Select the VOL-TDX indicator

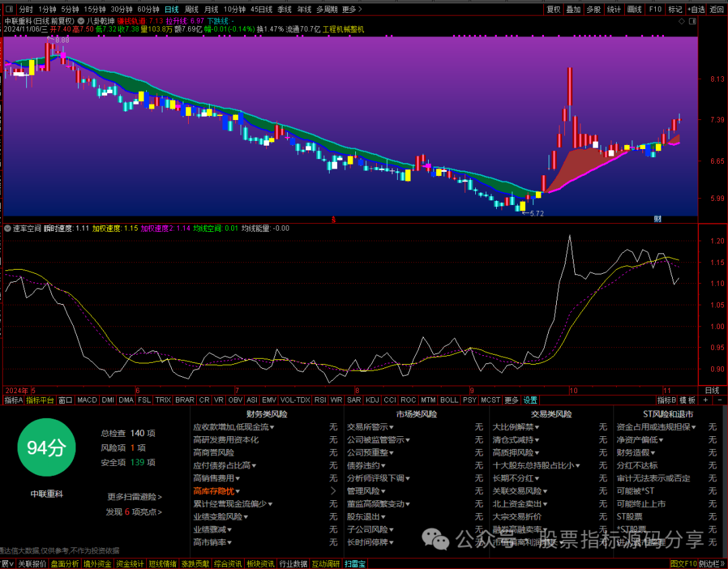[x=295, y=400]
